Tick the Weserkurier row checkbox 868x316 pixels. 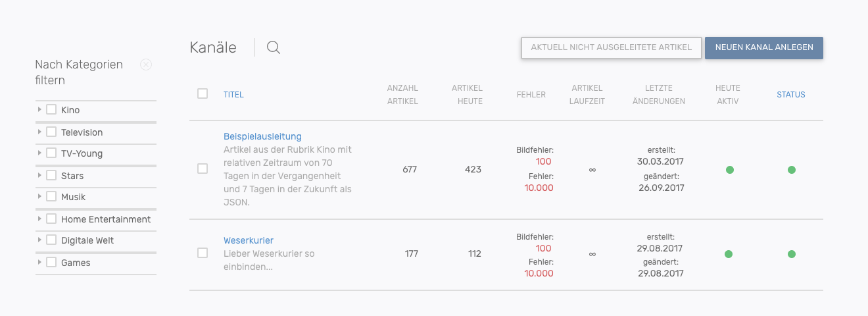(203, 253)
